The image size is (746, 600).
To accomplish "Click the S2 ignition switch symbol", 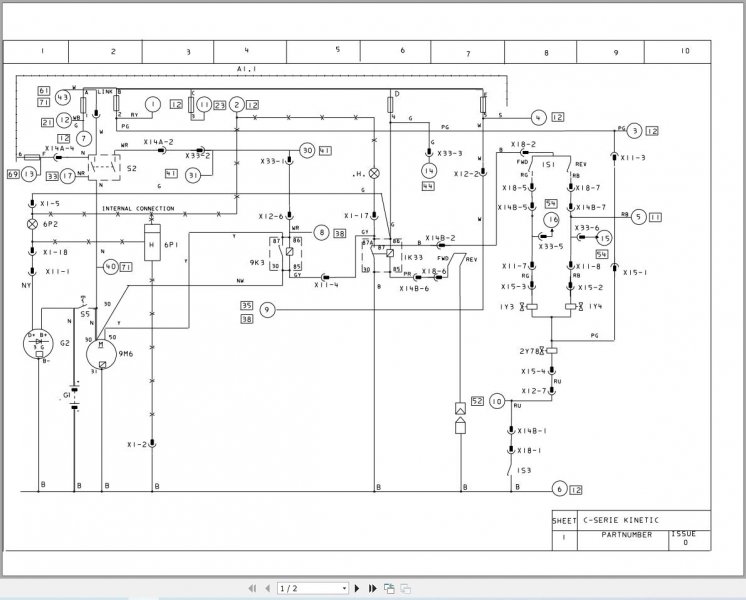I will click(x=104, y=167).
